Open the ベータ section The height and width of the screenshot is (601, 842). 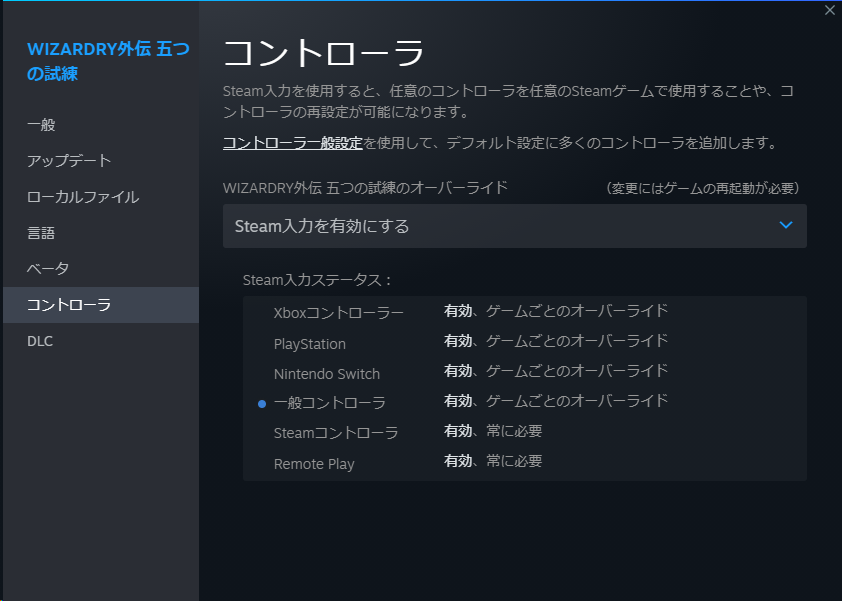tap(100, 269)
